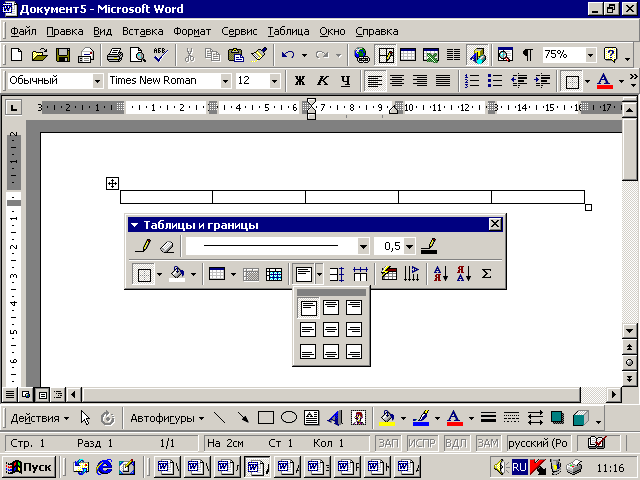Image resolution: width=640 pixels, height=480 pixels.
Task: Click the Split Cells icon
Action: pyautogui.click(x=273, y=274)
